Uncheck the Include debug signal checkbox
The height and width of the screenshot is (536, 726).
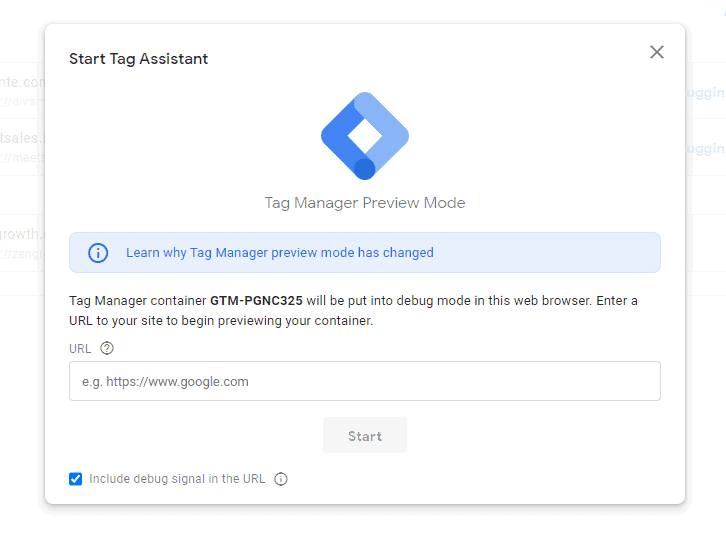pyautogui.click(x=76, y=479)
